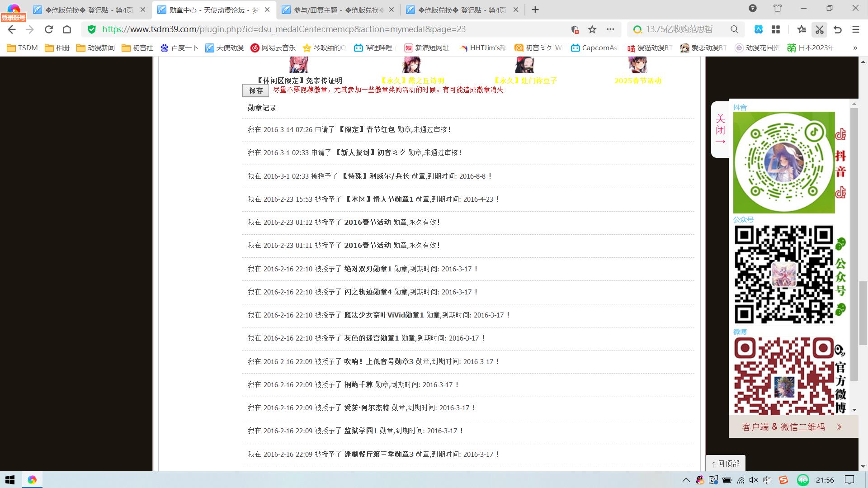The image size is (868, 488).
Task: Open the address bar more options (...)
Action: tap(610, 29)
